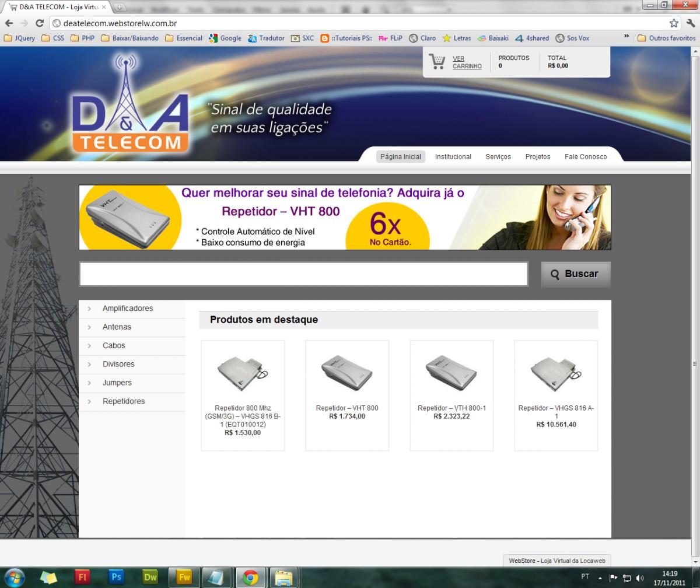Screen dimensions: 700x588
Task: Open Photoshop from the taskbar
Action: 117,577
